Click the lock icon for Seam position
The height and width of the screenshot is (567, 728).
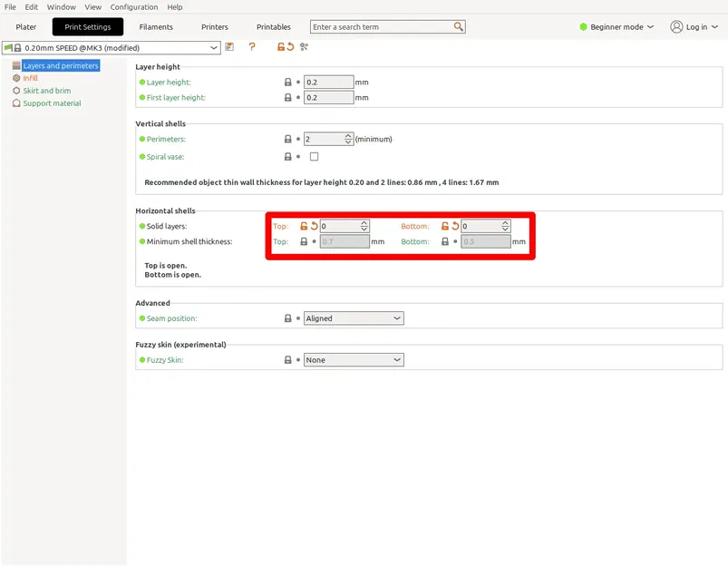click(x=288, y=318)
